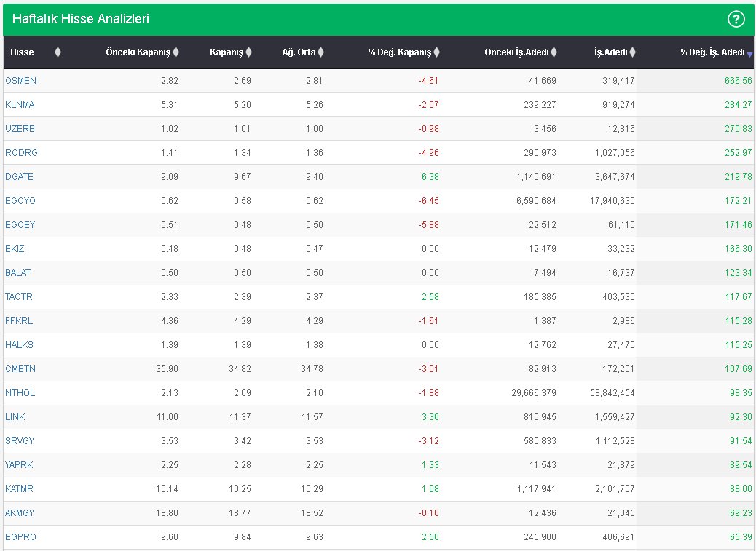Sort by Ağ. Orta column arrows
756x551 pixels.
[x=321, y=52]
